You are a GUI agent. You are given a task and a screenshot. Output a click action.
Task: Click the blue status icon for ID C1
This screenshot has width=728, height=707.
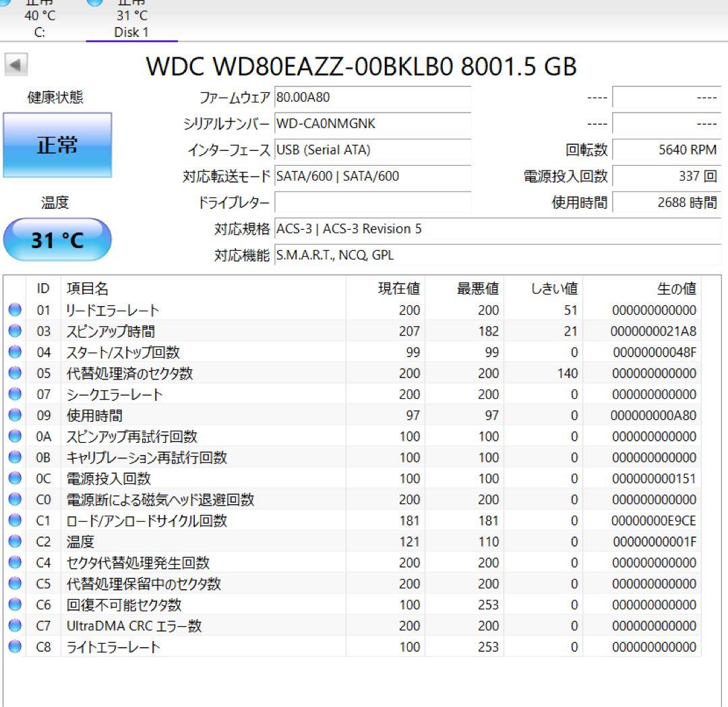15,520
